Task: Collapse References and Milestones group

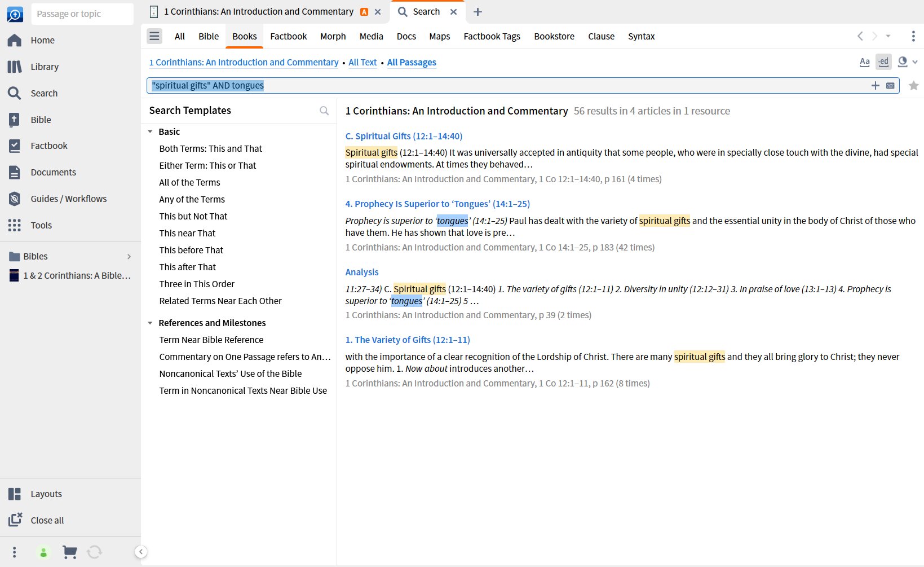Action: coord(150,323)
